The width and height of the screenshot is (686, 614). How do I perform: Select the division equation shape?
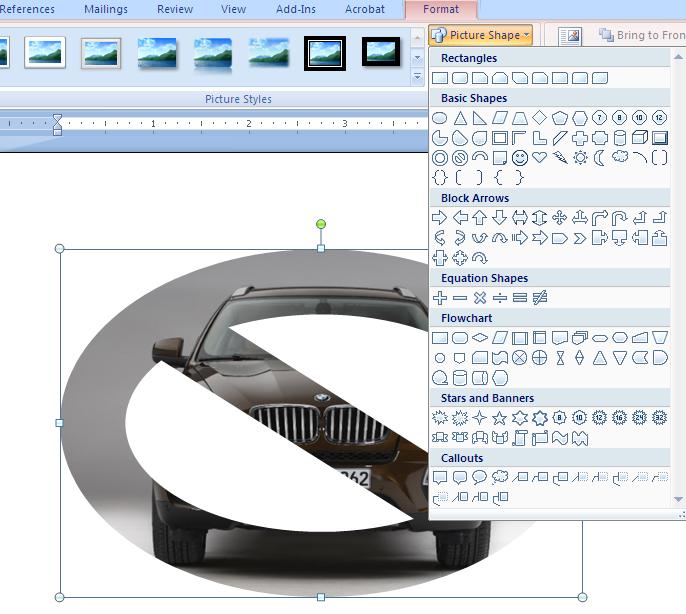(500, 298)
